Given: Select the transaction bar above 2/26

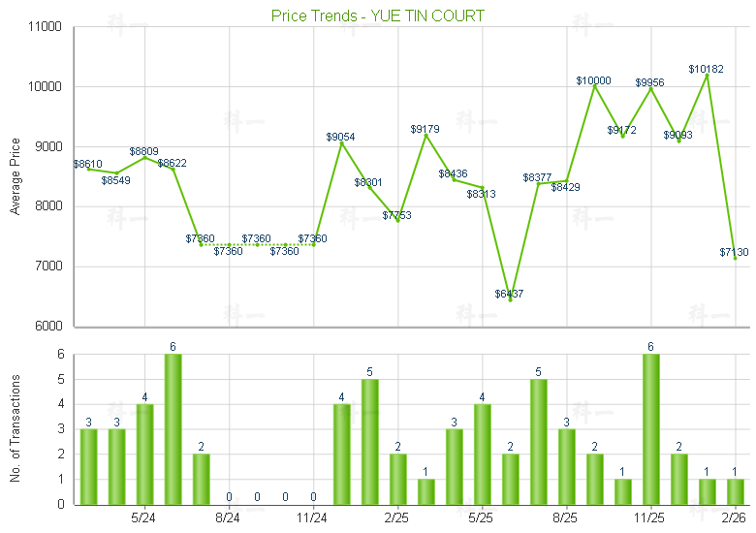Looking at the screenshot, I should [735, 491].
